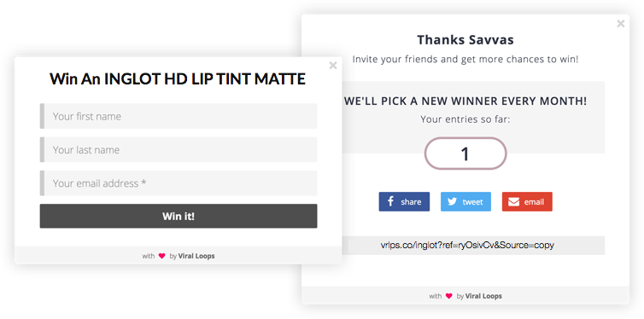
Task: Click the red envelope email icon
Action: (514, 202)
